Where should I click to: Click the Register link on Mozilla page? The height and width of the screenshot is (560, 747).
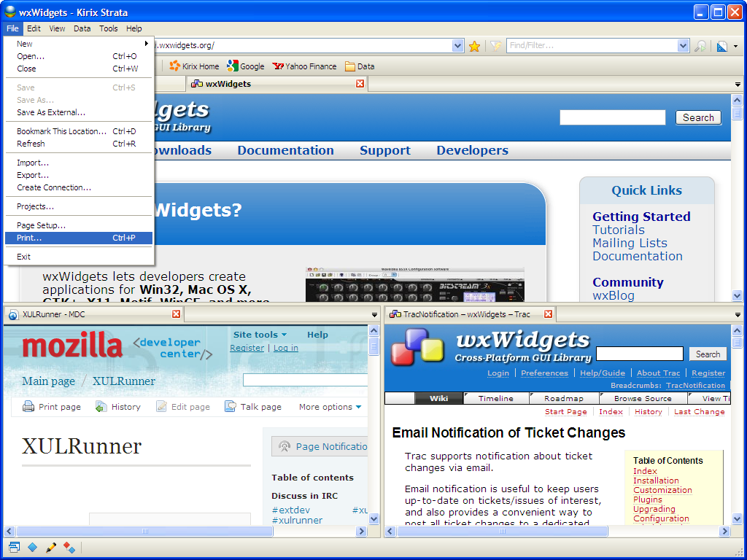point(247,348)
